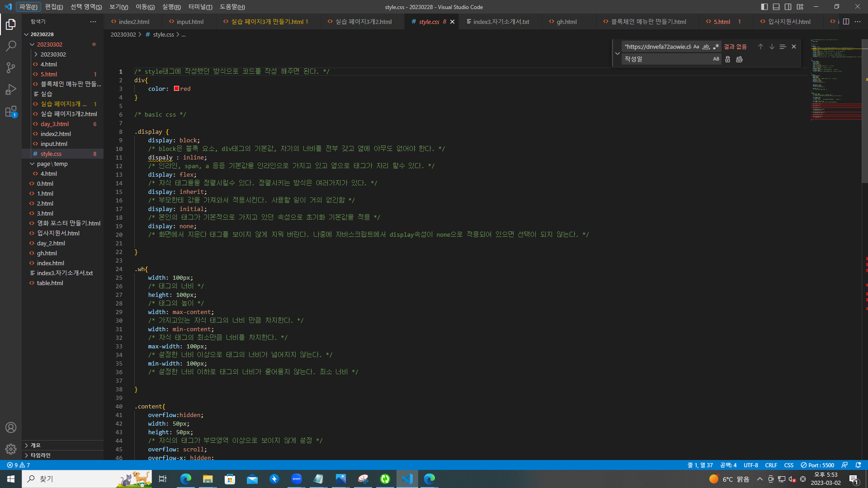This screenshot has width=868, height=488.
Task: Click errors and warnings count in status bar
Action: pyautogui.click(x=19, y=465)
